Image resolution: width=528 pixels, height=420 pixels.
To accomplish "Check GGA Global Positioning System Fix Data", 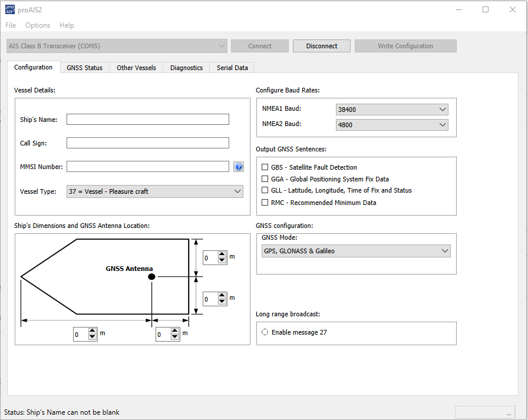I will click(x=265, y=178).
